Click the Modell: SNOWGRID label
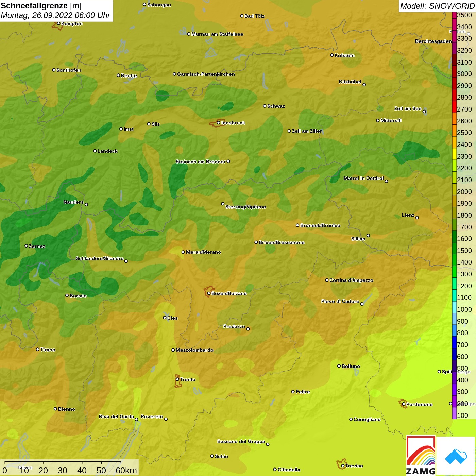 tap(437, 6)
